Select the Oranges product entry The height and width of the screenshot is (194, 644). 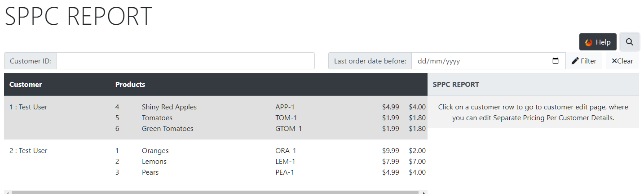(155, 151)
